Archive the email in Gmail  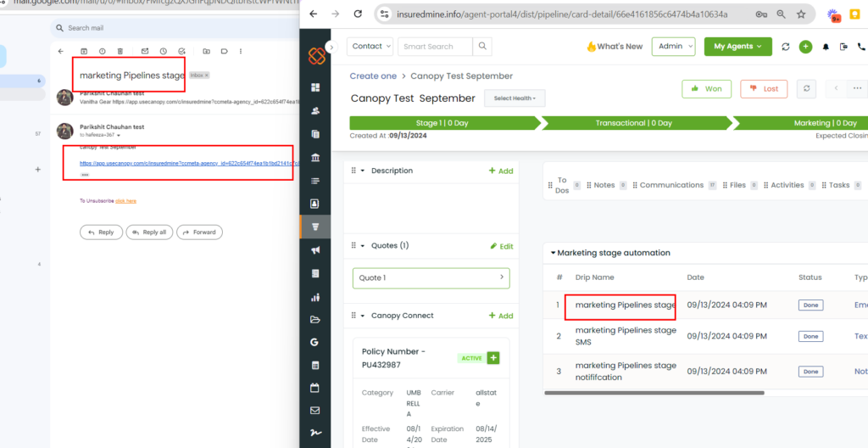coord(84,51)
